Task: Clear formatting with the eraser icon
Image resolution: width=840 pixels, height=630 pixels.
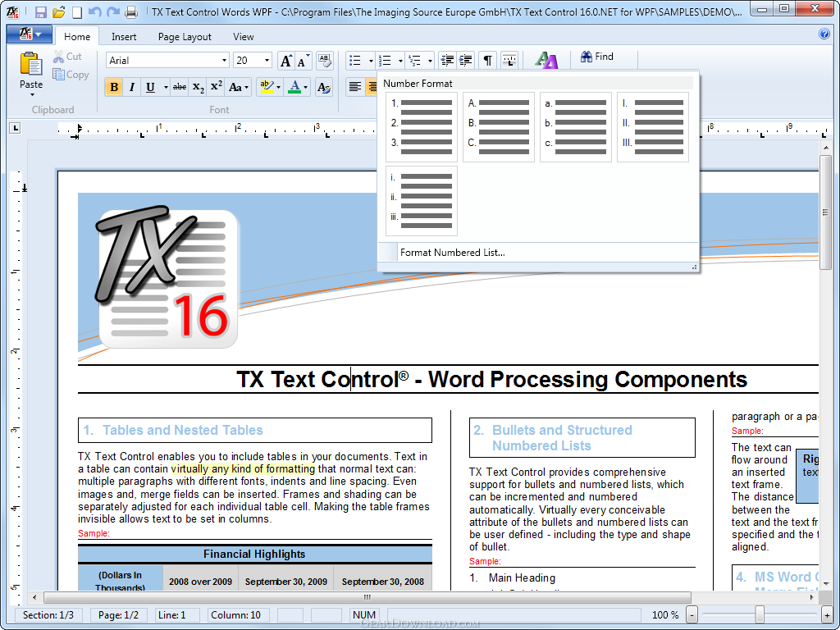Action: 324,61
